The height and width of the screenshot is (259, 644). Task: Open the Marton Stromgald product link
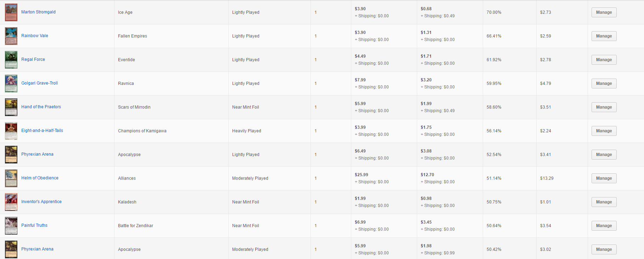click(38, 12)
